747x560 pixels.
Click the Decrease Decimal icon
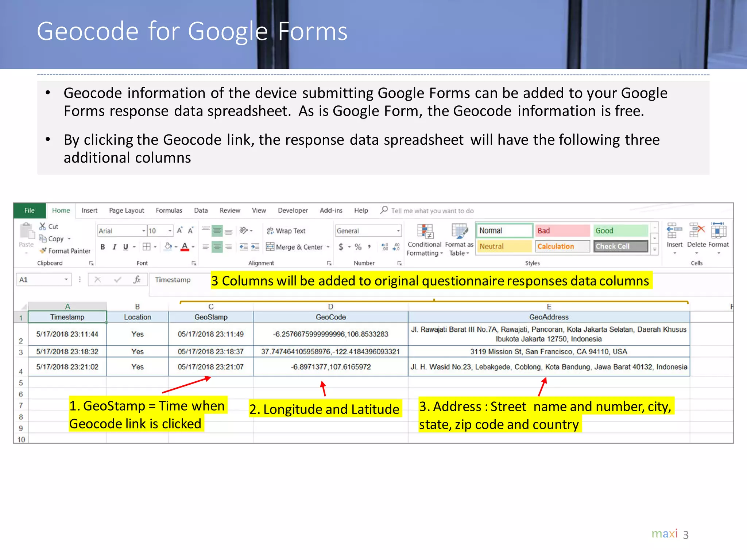396,247
